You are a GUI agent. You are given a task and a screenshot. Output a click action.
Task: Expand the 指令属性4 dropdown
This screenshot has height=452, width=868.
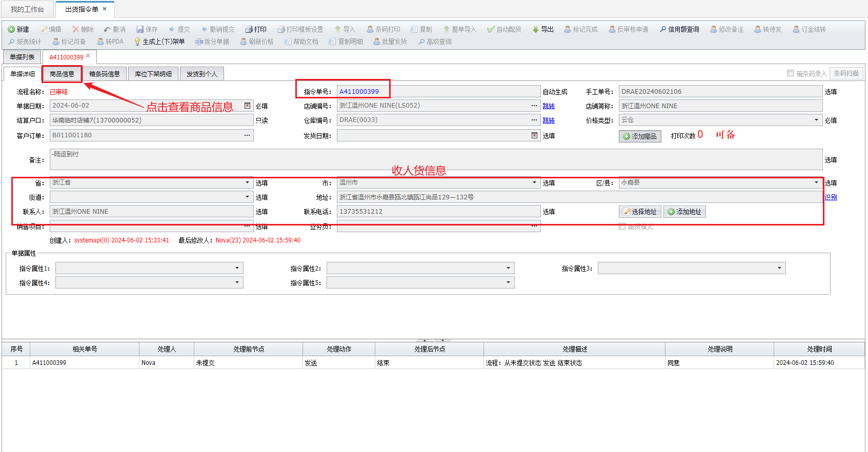237,282
